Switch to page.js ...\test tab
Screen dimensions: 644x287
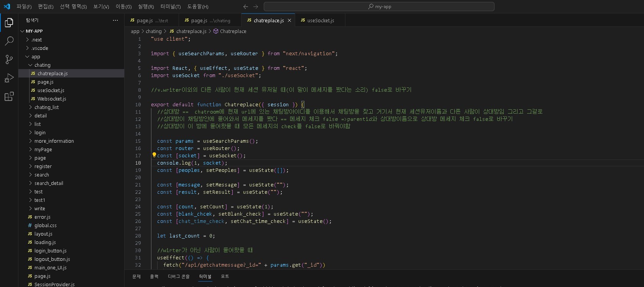pyautogui.click(x=152, y=20)
